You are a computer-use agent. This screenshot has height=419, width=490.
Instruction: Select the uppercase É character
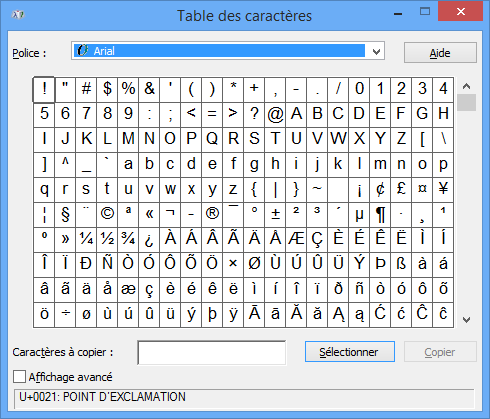pos(359,240)
